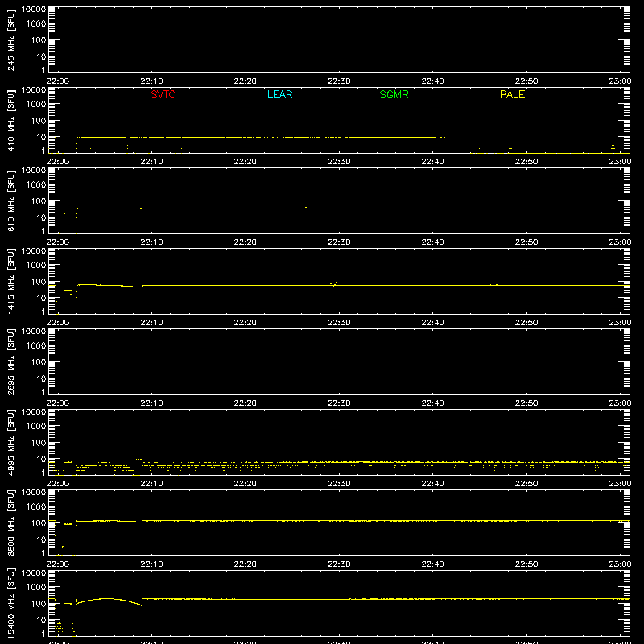Select the 15400 MHz [SFU] axis label

pos(10,603)
